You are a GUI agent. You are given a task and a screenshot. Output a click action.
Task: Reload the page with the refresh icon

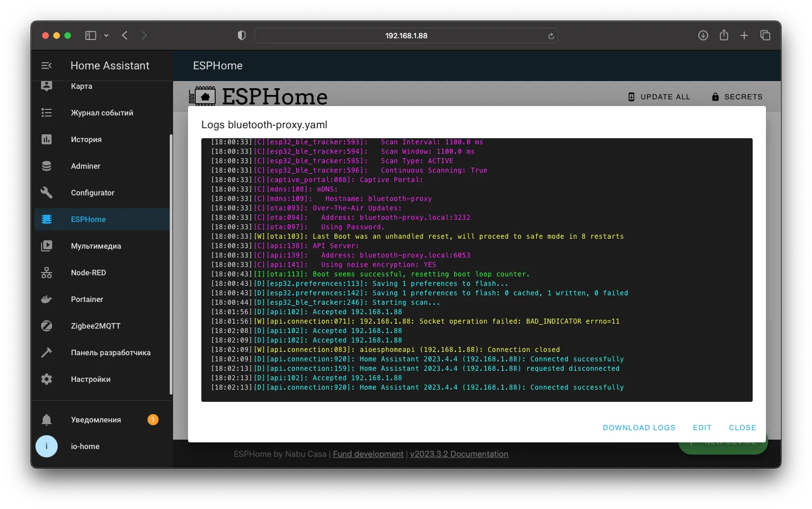click(x=551, y=36)
